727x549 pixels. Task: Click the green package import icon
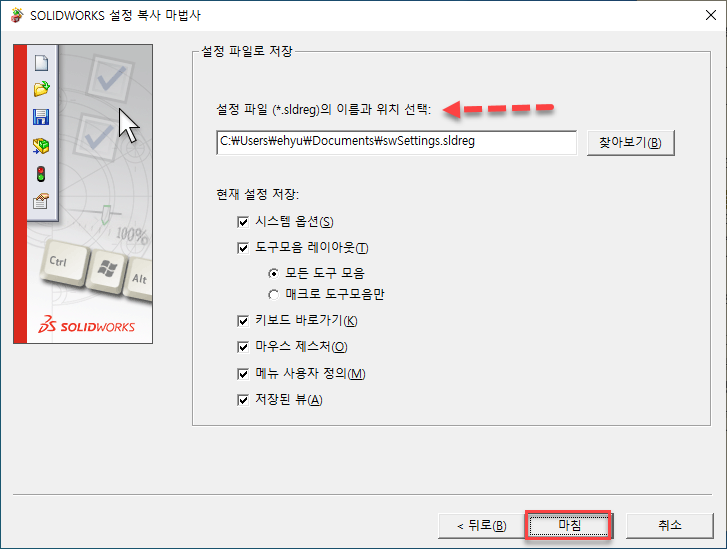[x=41, y=146]
